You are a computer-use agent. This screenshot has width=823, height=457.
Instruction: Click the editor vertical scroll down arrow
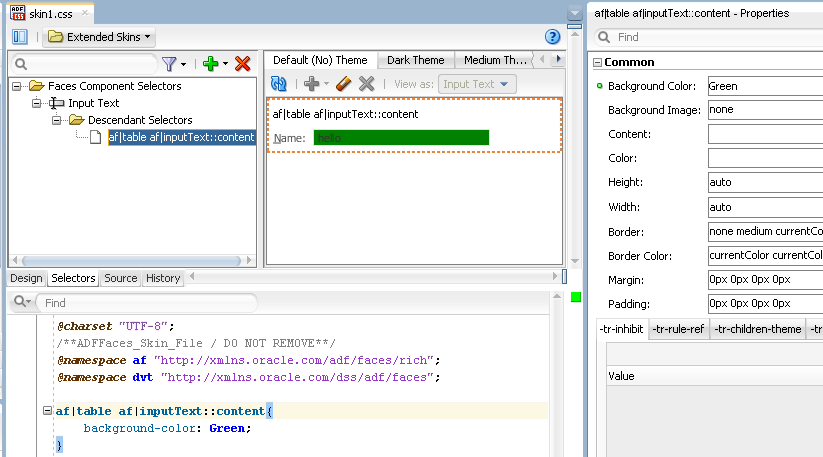pyautogui.click(x=575, y=261)
